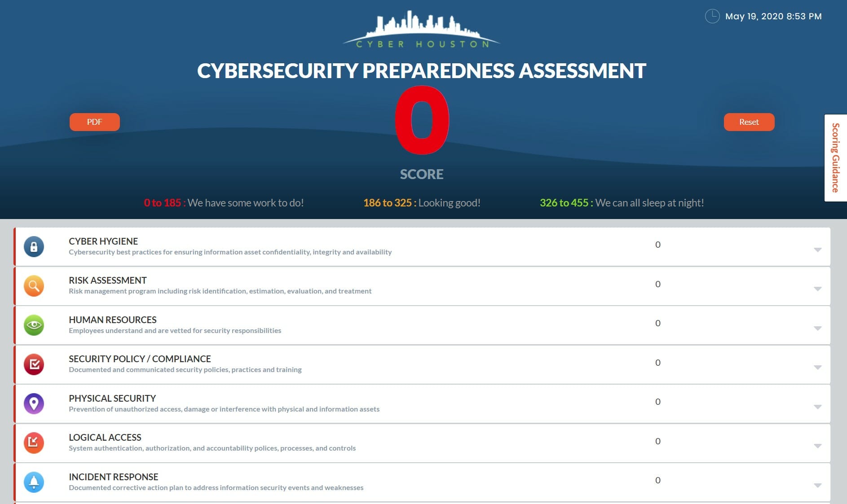Click the SCORE label under the total
Screen dimensions: 847x504
pyautogui.click(x=422, y=174)
